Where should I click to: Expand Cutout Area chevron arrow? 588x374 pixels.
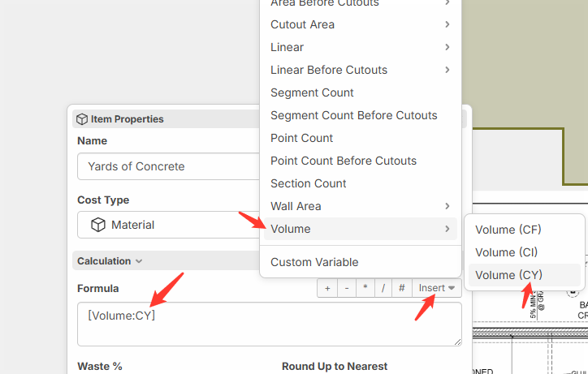pyautogui.click(x=447, y=24)
